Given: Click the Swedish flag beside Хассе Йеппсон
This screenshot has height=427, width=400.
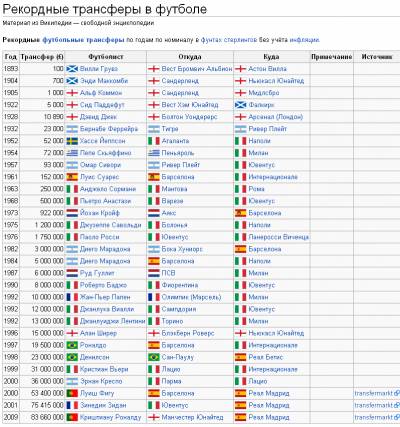Looking at the screenshot, I should click(72, 141).
